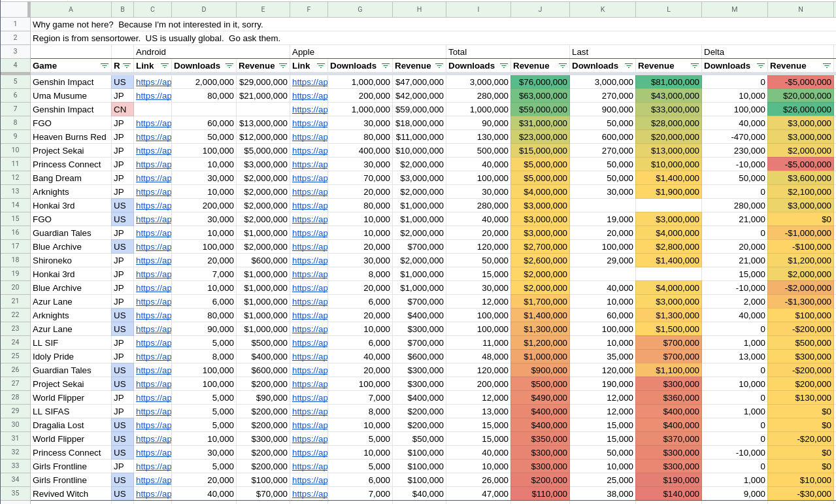Click the Android Downloads filter icon in column D
This screenshot has width=836, height=504.
click(229, 66)
